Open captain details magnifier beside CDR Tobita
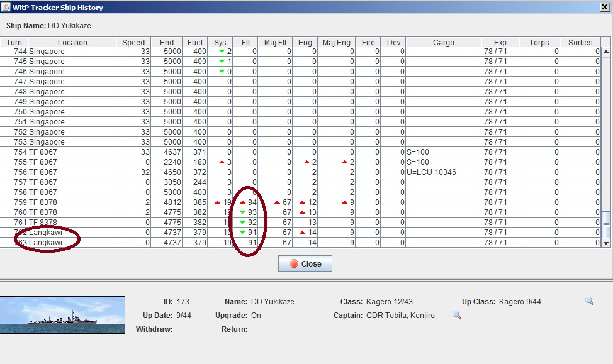Viewport: 613px width, 364px height. (x=456, y=315)
